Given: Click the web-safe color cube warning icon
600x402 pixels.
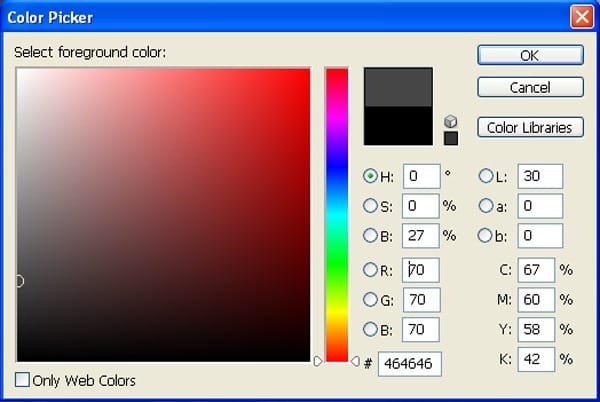Looking at the screenshot, I should 450,121.
